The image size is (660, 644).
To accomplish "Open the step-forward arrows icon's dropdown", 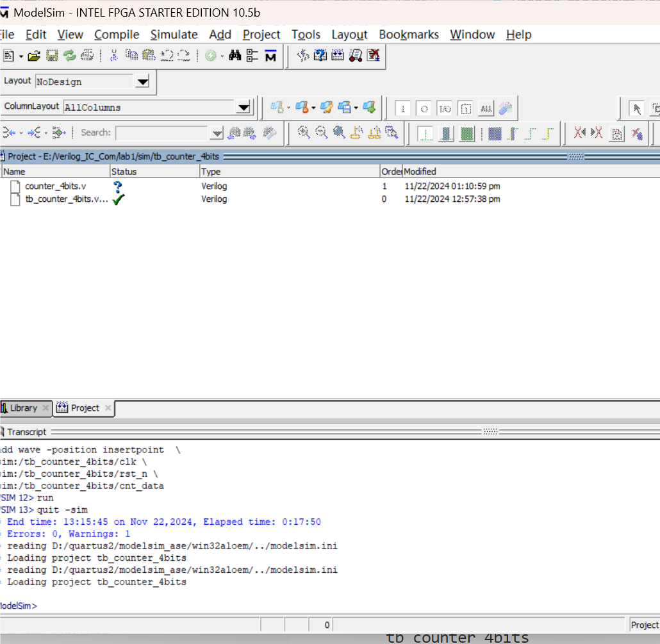I will [46, 133].
